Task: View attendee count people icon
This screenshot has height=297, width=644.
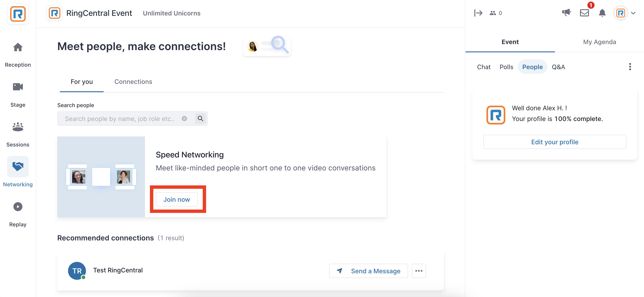Action: (493, 13)
